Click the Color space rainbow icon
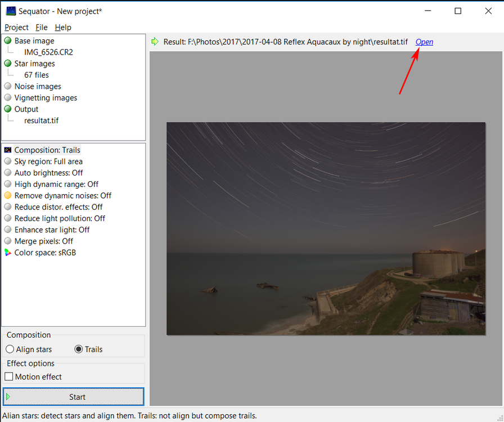 8,253
